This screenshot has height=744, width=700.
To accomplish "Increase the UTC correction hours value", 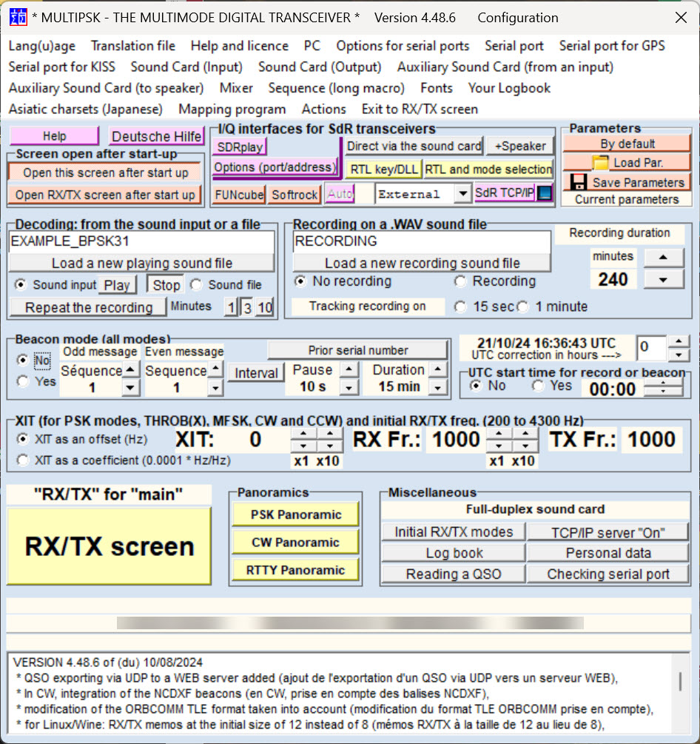I will tap(679, 341).
